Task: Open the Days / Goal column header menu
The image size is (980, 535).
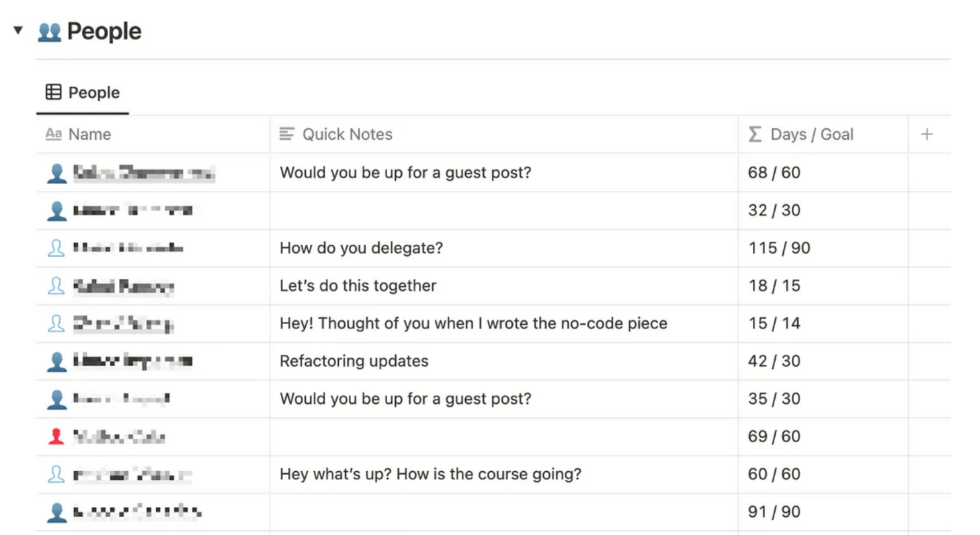Action: (x=811, y=134)
